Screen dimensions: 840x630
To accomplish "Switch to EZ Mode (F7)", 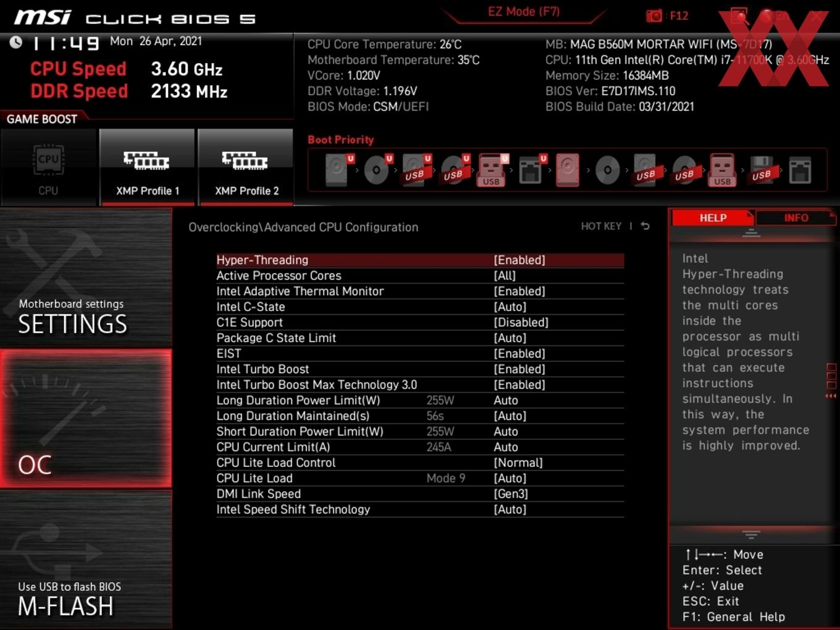I will [x=524, y=11].
